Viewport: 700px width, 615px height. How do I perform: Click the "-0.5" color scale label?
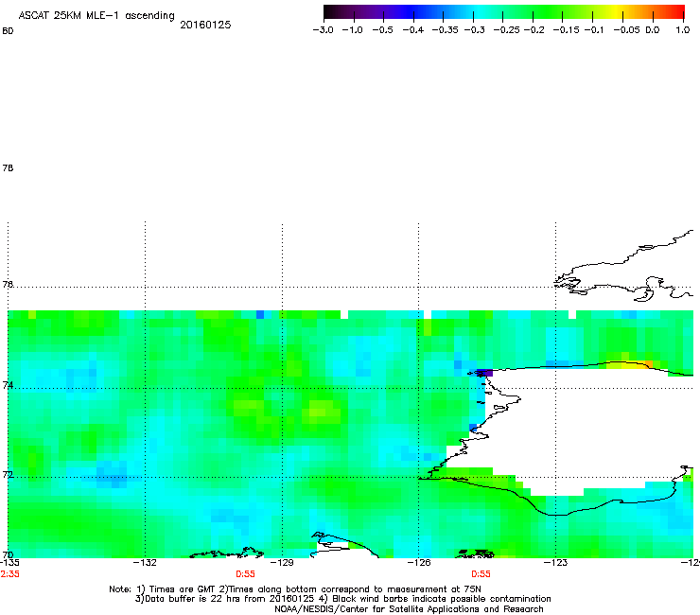click(x=382, y=30)
